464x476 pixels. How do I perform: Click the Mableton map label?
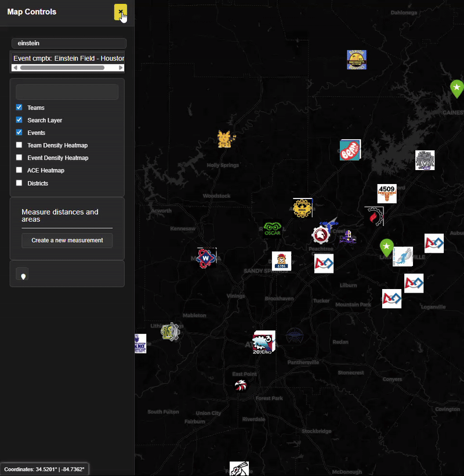pos(194,315)
